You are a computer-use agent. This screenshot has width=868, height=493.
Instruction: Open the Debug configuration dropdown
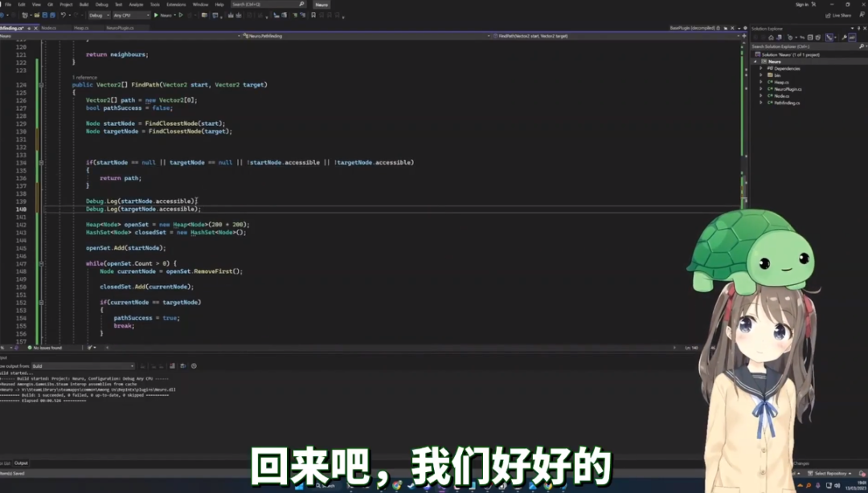tap(99, 15)
